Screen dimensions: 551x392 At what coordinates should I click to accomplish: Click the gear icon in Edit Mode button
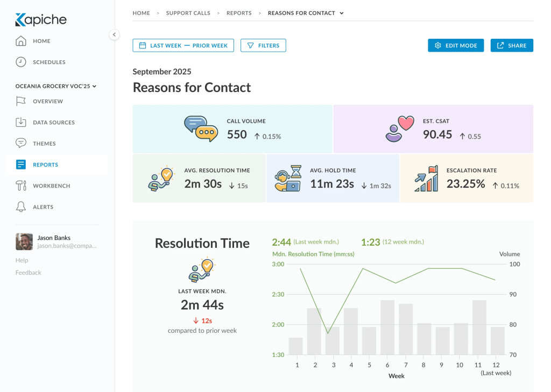438,45
